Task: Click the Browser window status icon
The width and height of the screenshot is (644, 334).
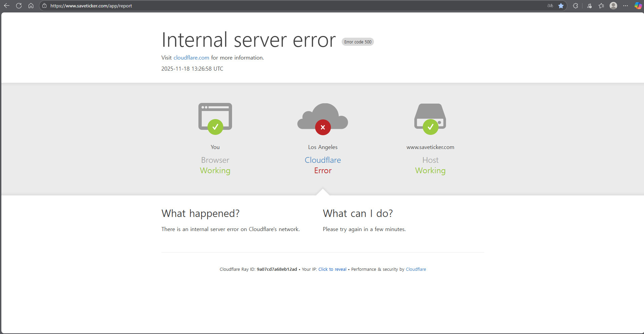Action: 215,119
